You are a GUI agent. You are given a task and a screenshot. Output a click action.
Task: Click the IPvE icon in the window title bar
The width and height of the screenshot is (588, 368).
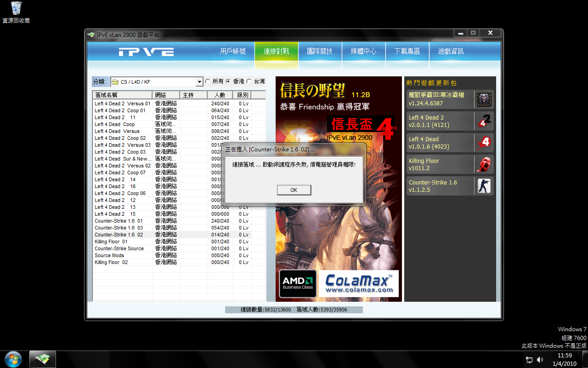pos(91,35)
